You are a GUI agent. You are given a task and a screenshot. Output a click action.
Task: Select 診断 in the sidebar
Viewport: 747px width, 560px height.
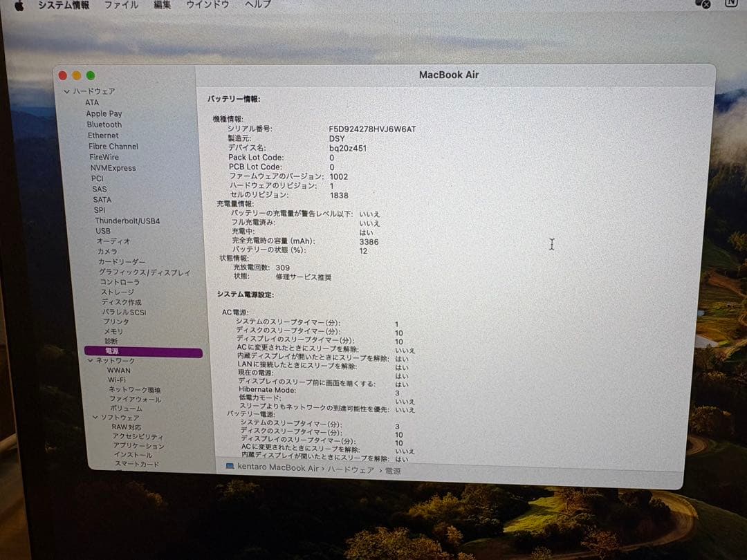click(x=111, y=341)
